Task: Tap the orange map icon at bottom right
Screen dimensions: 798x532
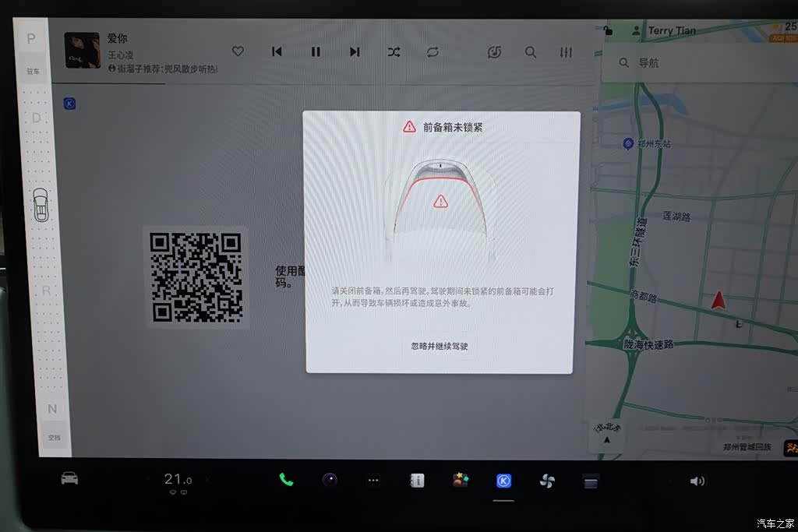Action: (x=790, y=448)
